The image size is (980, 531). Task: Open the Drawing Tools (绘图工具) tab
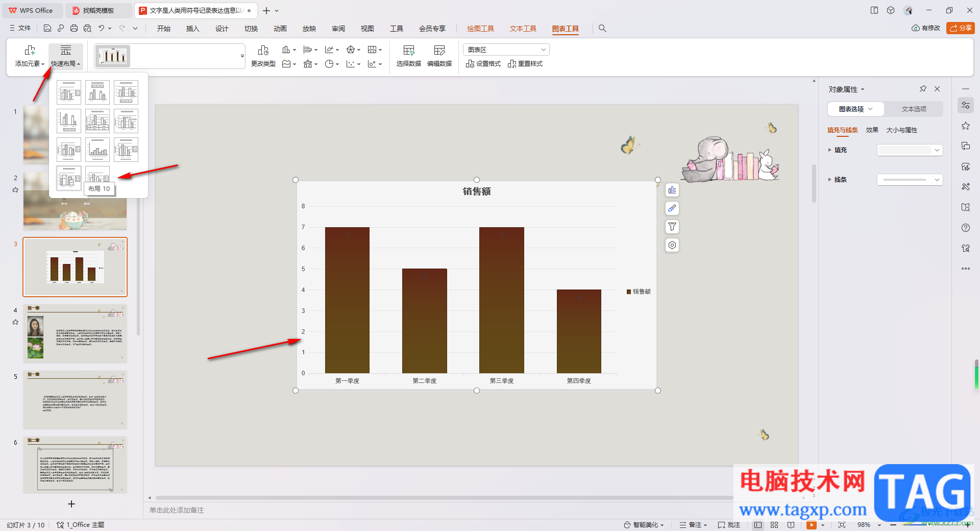point(480,29)
